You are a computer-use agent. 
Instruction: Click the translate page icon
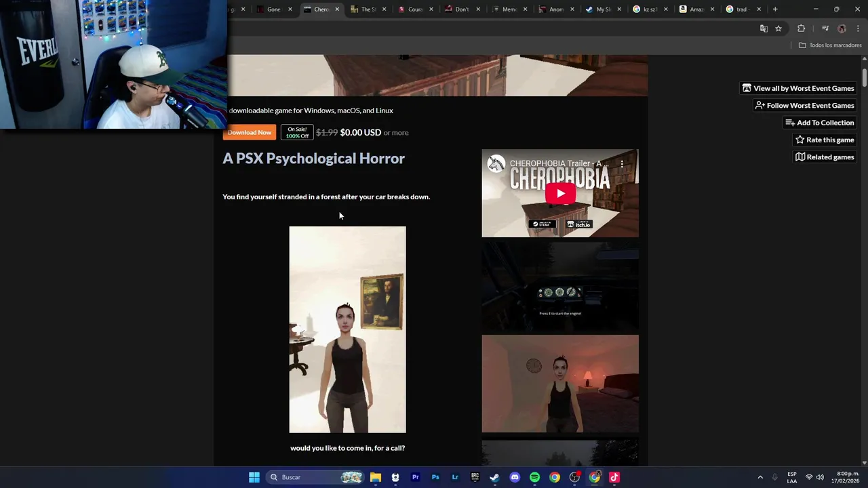(764, 28)
